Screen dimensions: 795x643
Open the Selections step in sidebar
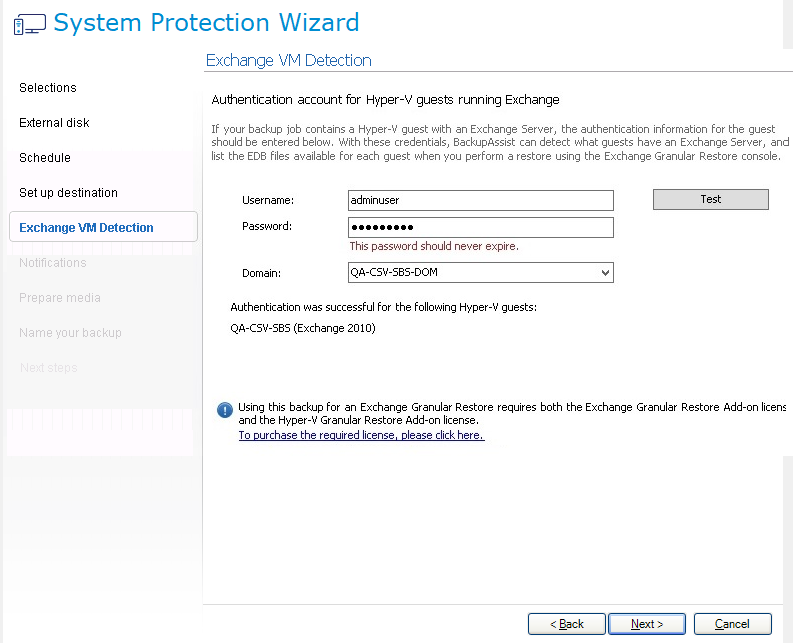(x=48, y=88)
